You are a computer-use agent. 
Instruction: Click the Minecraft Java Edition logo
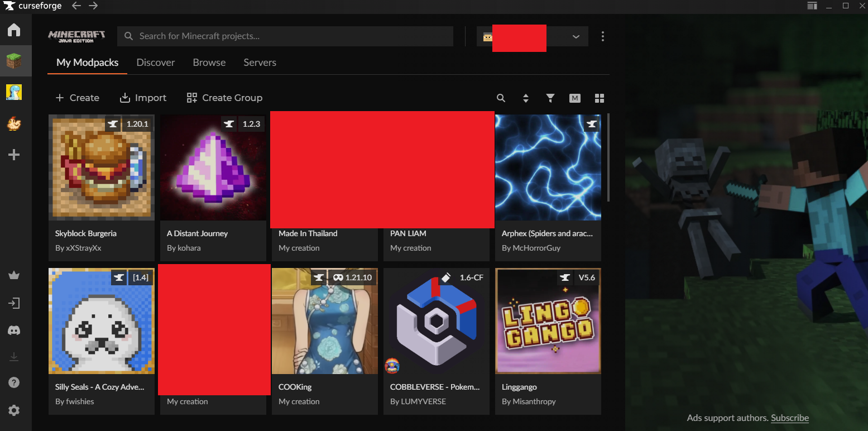tap(77, 36)
